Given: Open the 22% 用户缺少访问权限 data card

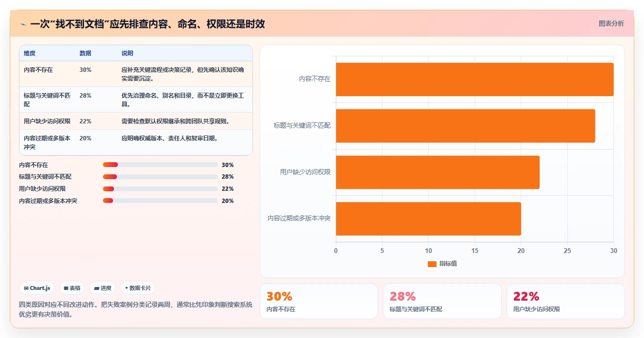Looking at the screenshot, I should coord(566,301).
